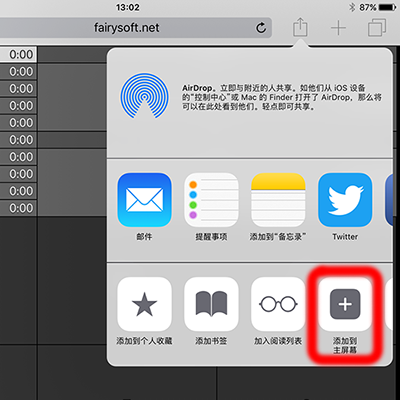
Task: Tap the last 0:00 time cell
Action: coord(18,208)
